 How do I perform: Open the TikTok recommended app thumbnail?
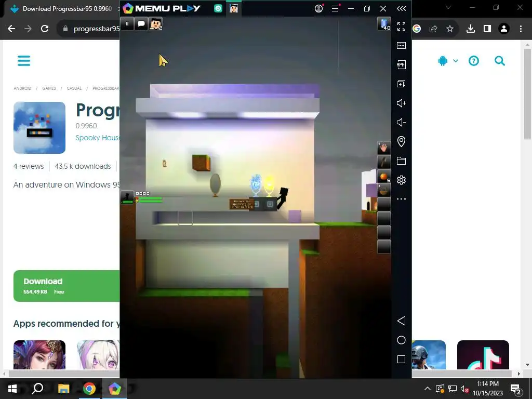[x=483, y=355]
